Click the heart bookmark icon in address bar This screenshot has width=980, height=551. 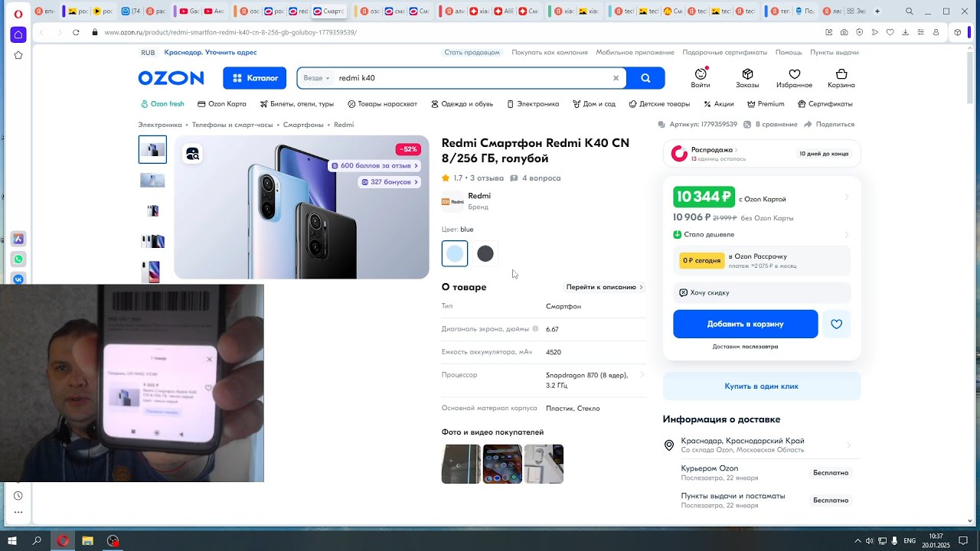[890, 32]
